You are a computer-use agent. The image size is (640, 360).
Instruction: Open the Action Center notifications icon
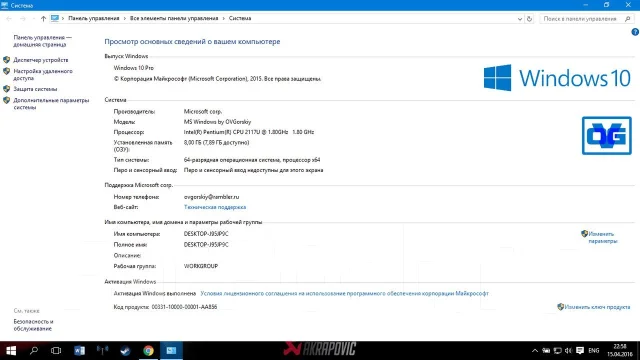[x=580, y=351]
